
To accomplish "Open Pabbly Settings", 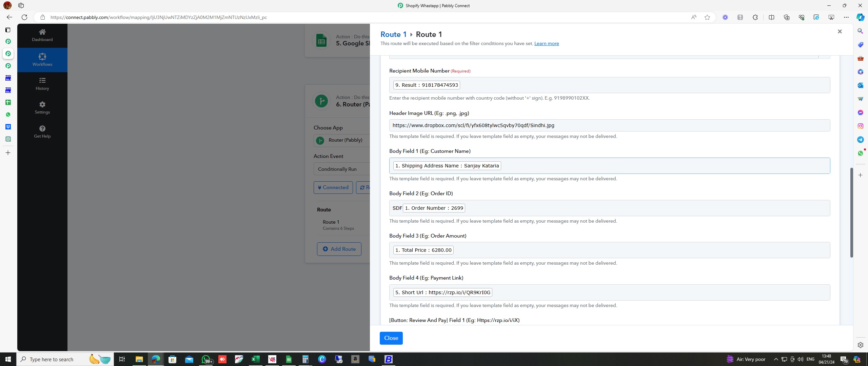I will (x=42, y=108).
